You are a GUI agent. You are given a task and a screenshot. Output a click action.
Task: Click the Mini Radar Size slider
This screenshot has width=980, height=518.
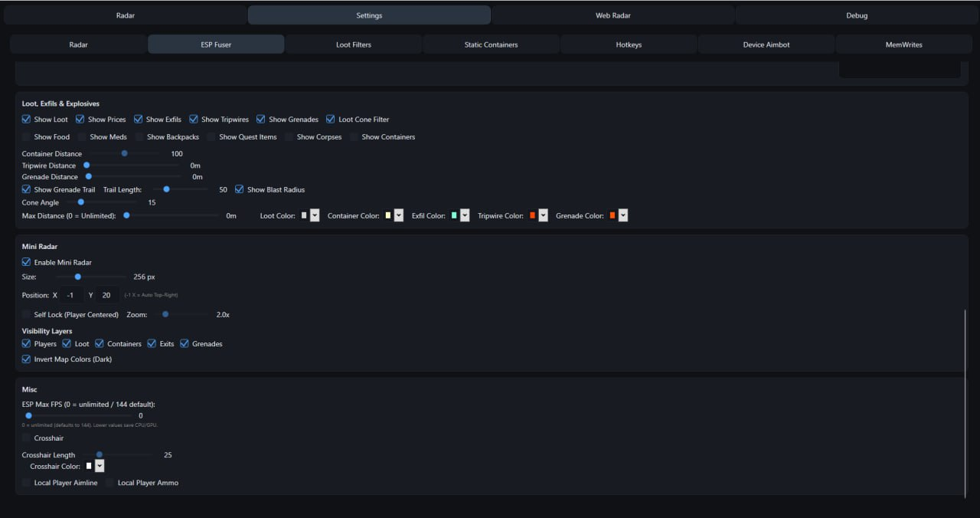[77, 277]
